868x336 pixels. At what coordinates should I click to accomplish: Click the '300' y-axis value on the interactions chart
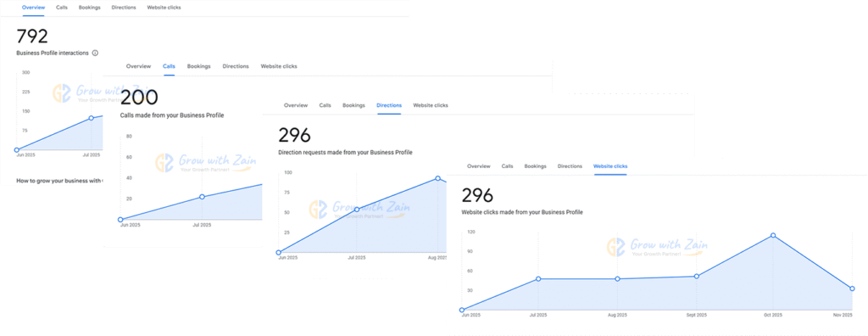click(25, 73)
